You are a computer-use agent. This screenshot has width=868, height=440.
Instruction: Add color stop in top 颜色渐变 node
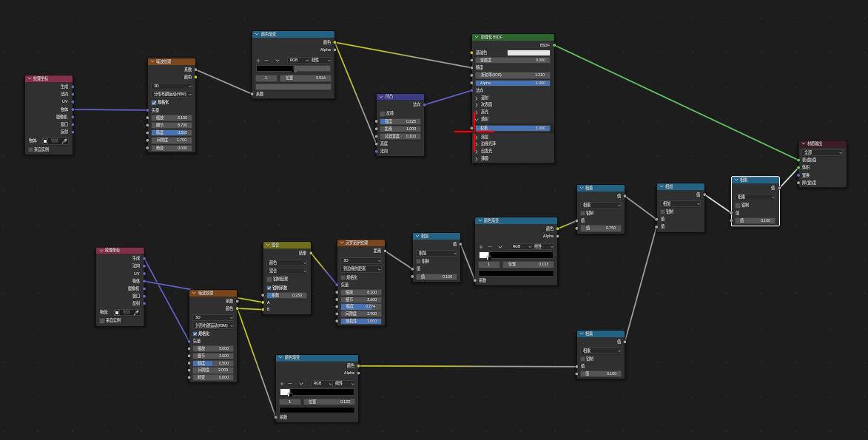258,61
